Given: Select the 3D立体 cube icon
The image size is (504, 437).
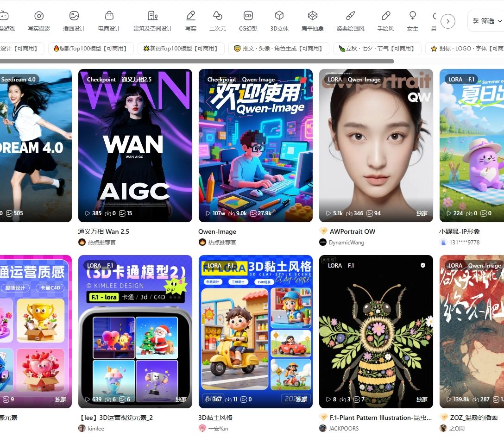Looking at the screenshot, I should (279, 16).
